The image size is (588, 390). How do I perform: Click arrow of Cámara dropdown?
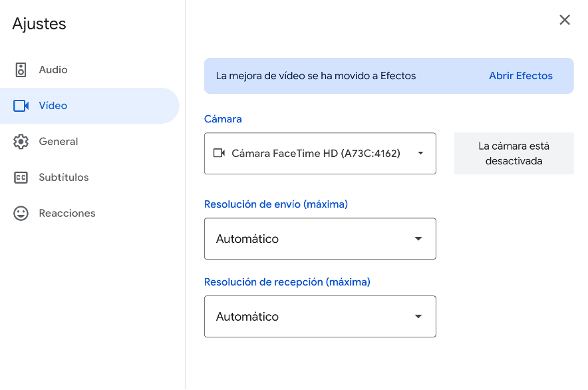point(420,153)
